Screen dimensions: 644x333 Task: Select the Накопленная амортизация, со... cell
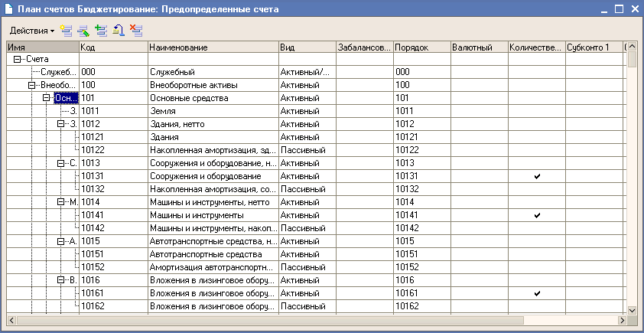coord(213,189)
